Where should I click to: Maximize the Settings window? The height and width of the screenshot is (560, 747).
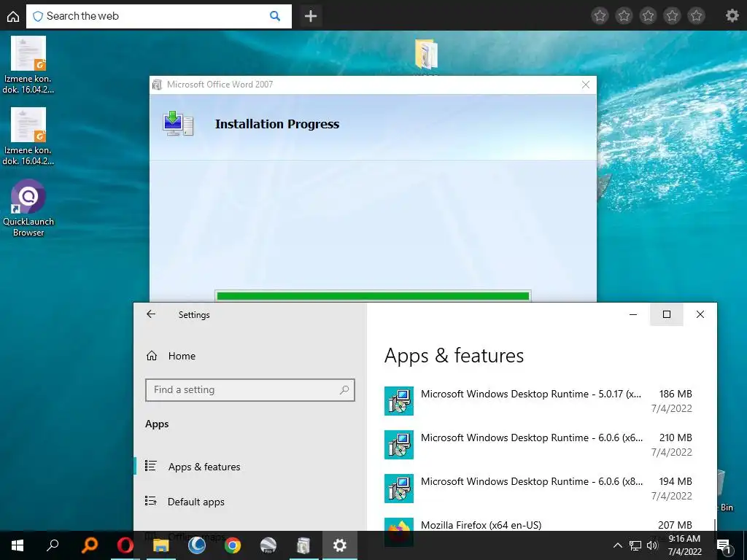click(667, 314)
